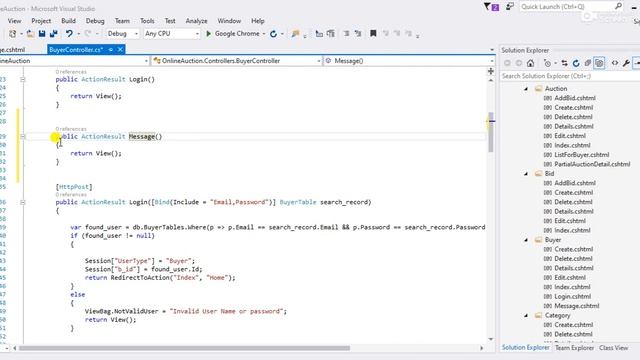Screen dimensions: 640x360
Task: Refresh the Solution Explorer tree
Action: tap(576, 63)
